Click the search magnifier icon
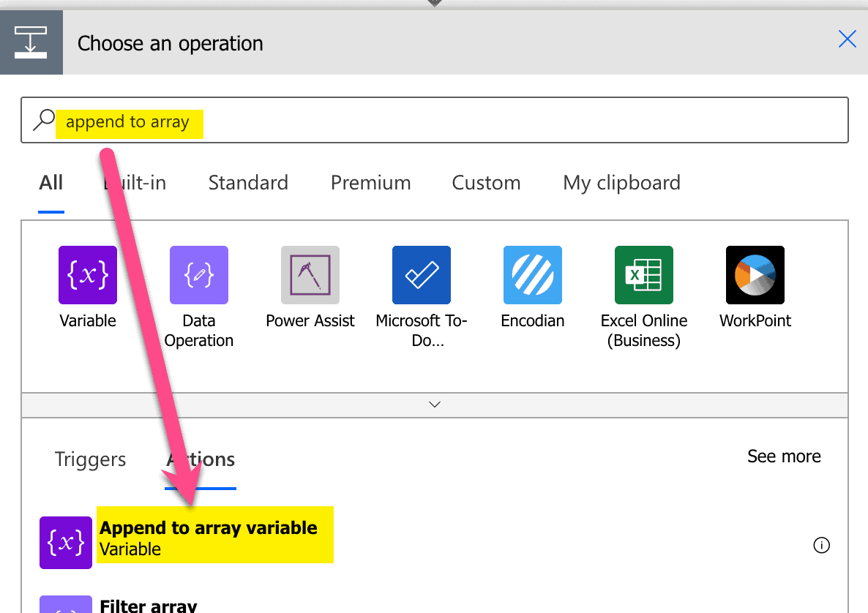The width and height of the screenshot is (868, 613). [x=42, y=119]
